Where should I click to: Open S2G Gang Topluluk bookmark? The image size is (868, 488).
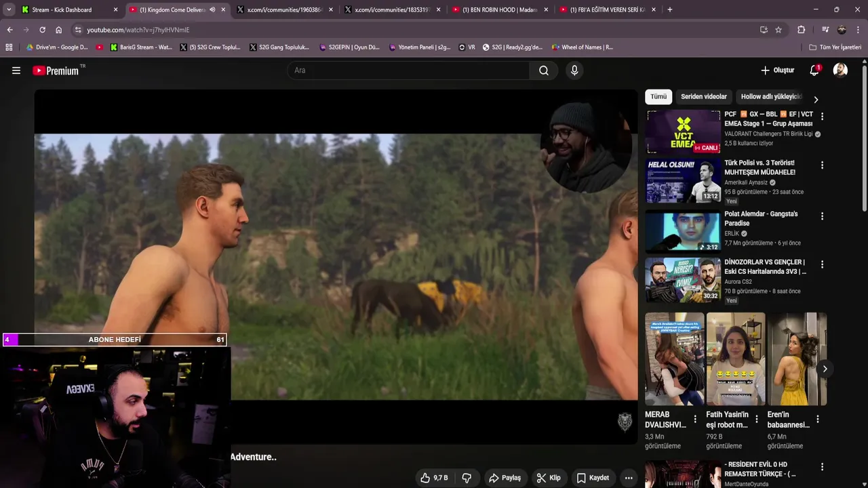click(279, 47)
